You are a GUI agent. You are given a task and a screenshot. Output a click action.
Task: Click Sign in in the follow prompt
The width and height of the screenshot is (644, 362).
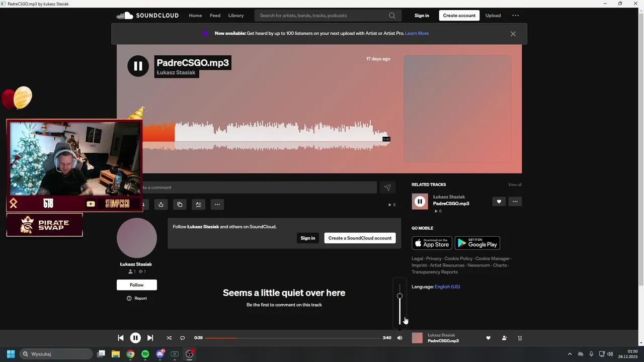point(308,238)
